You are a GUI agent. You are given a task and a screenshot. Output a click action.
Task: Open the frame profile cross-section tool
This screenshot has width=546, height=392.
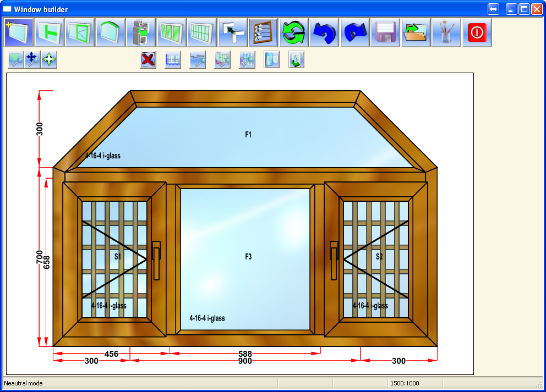[x=141, y=33]
